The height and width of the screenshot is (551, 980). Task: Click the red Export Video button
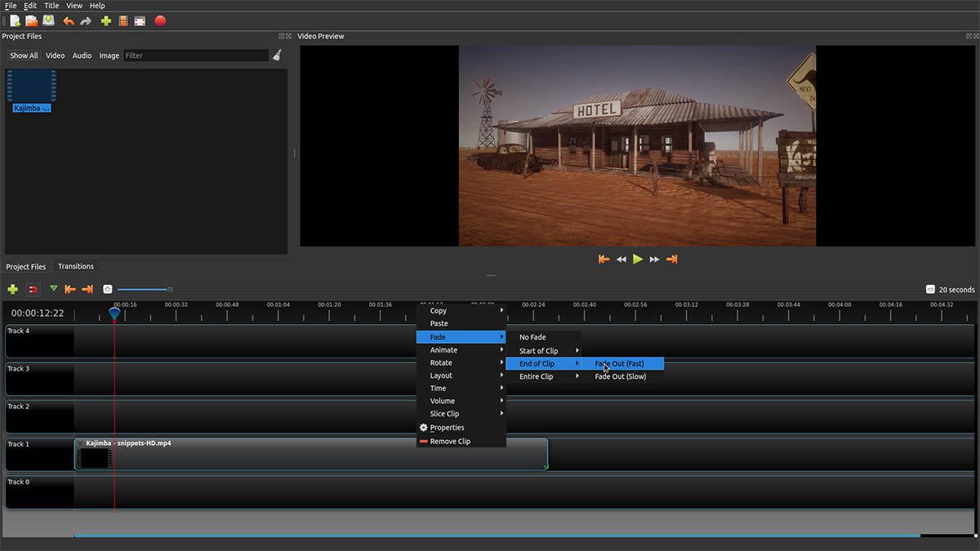point(160,21)
